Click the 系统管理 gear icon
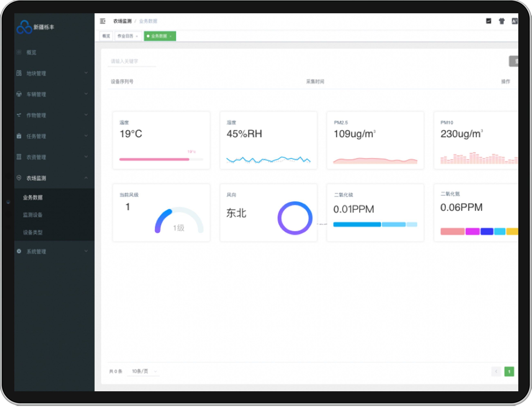The width and height of the screenshot is (532, 407). [19, 251]
